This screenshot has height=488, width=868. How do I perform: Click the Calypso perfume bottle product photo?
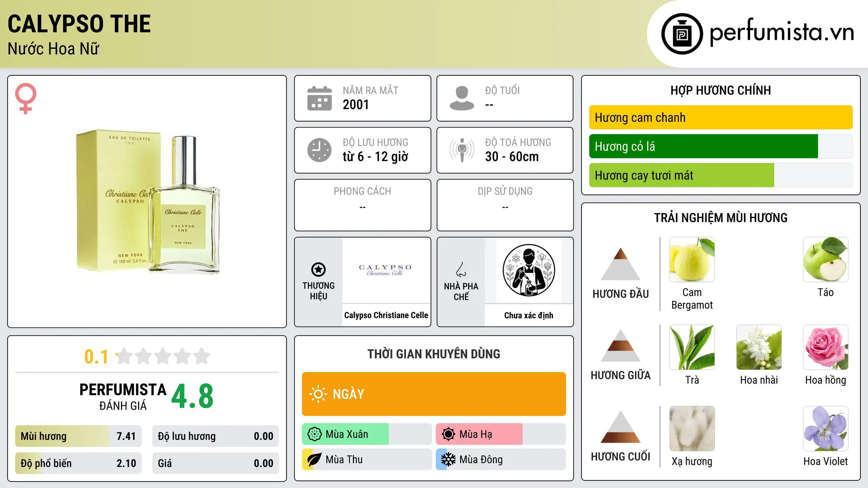(x=147, y=202)
